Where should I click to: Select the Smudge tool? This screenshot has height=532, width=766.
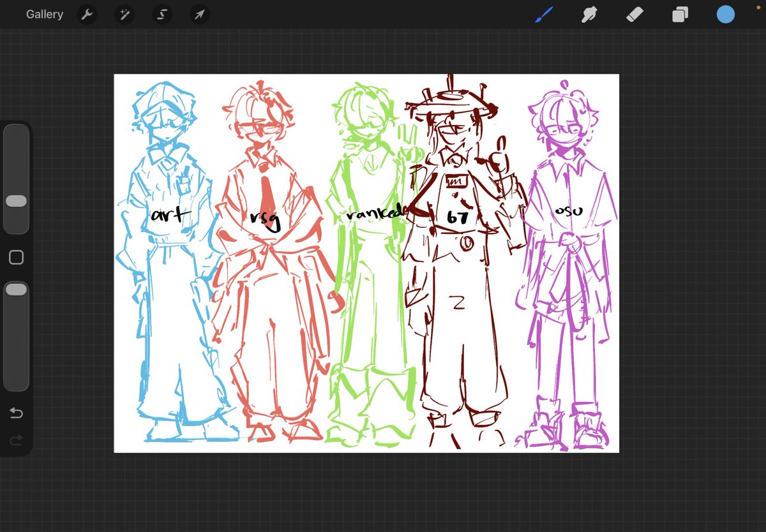[x=589, y=14]
